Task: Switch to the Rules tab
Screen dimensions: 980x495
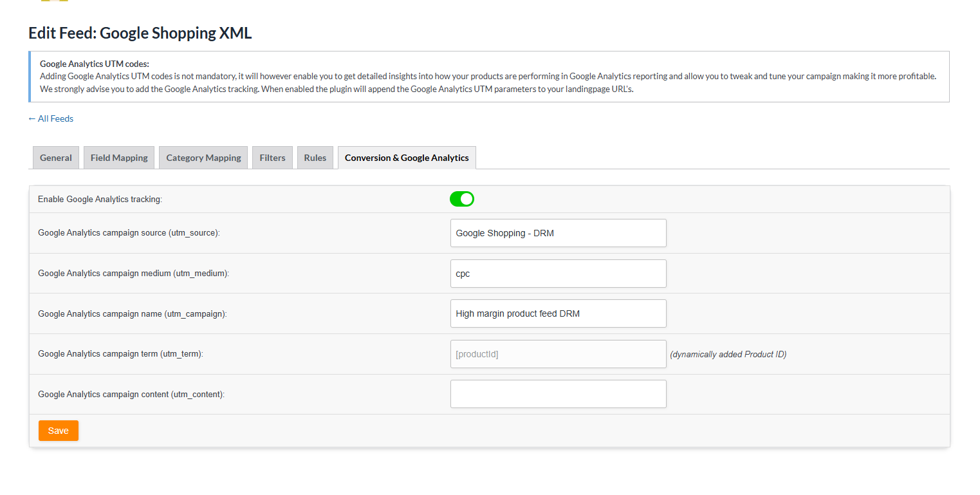Action: (x=315, y=158)
